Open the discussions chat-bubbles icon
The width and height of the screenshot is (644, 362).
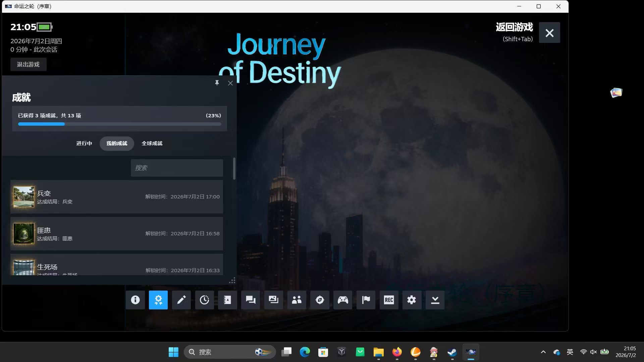point(251,300)
